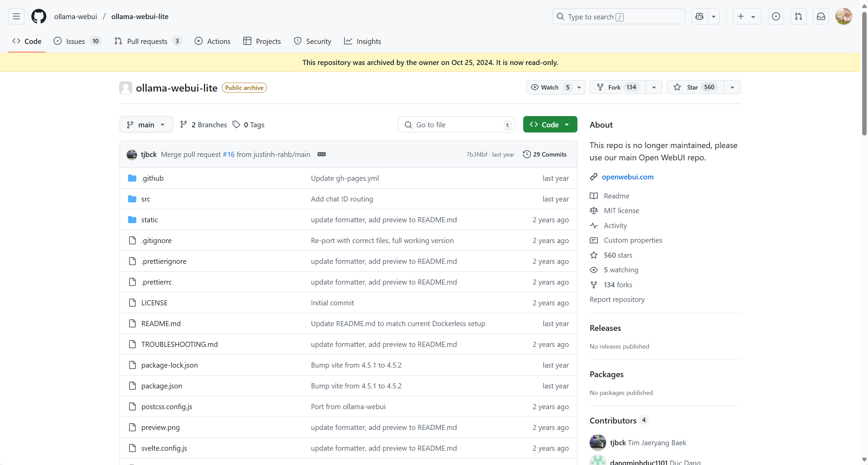This screenshot has width=868, height=465.
Task: Star this repository
Action: 695,87
